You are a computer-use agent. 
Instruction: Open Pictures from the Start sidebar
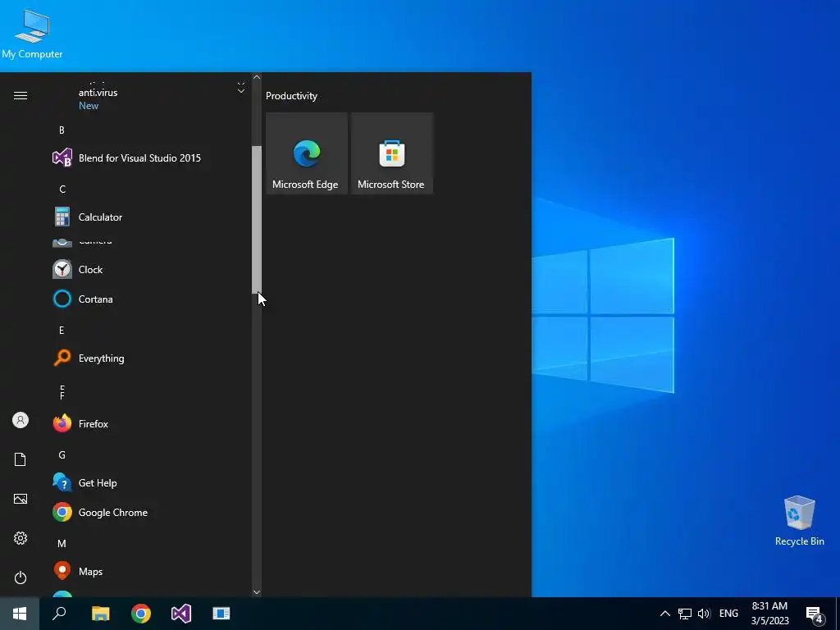point(21,499)
